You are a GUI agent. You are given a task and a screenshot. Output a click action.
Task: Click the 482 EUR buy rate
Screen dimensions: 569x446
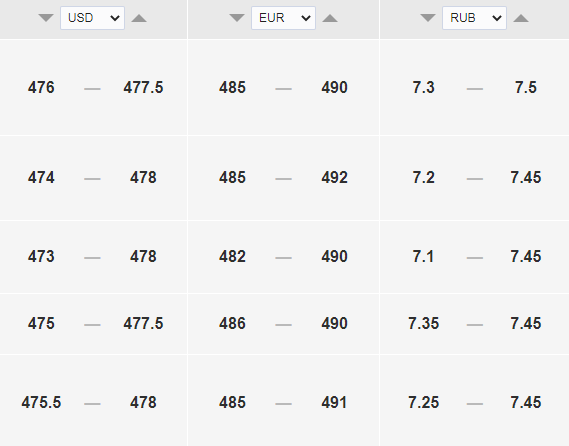(232, 257)
